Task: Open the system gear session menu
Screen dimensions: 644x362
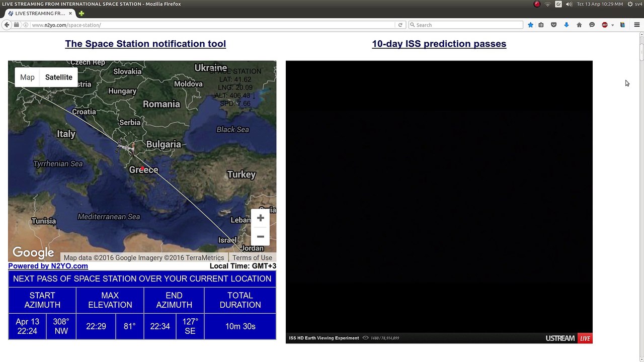Action: 630,4
